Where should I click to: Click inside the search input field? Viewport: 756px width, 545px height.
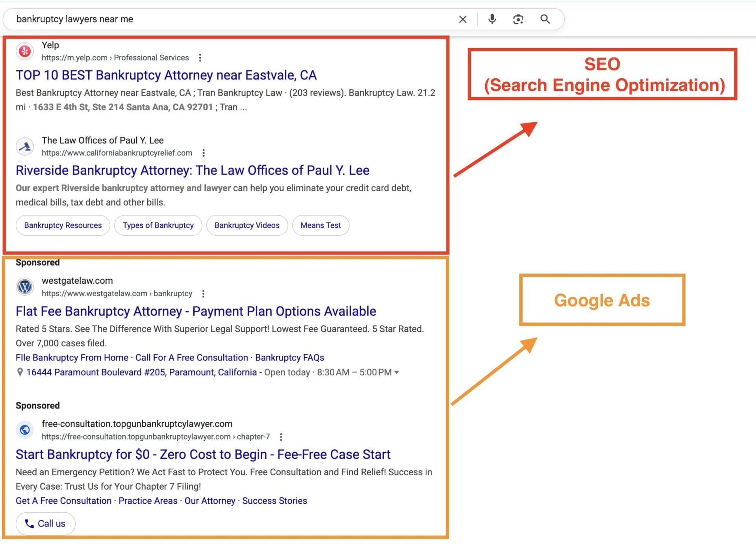pos(157,19)
